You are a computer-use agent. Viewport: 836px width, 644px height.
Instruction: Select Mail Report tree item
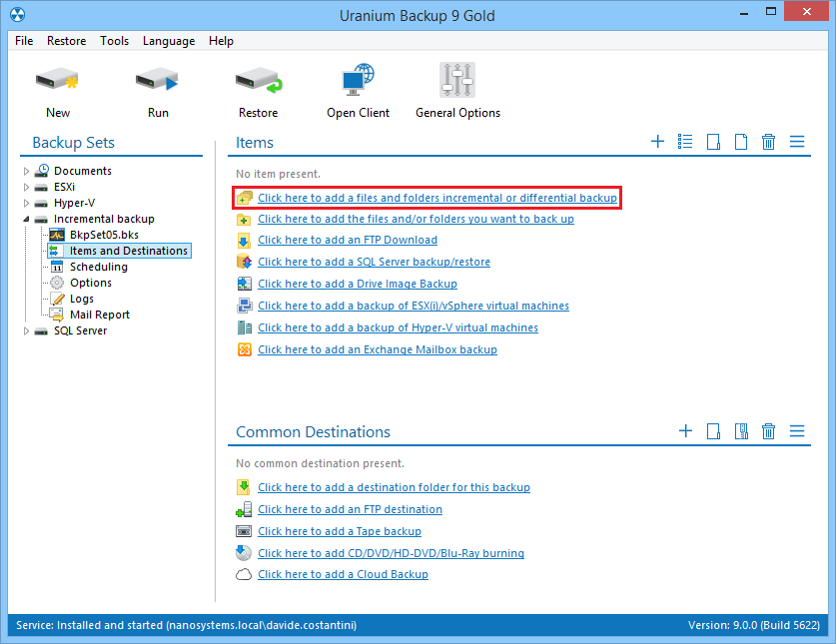point(99,315)
